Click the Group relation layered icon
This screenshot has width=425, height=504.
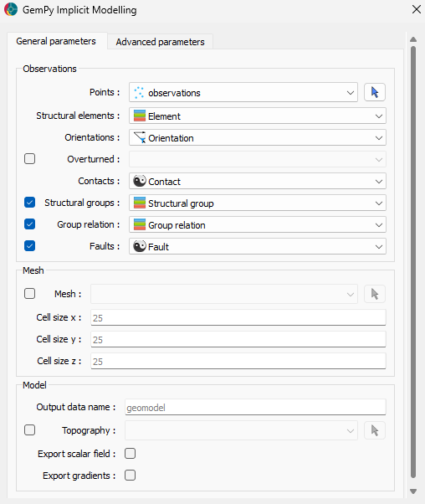[140, 224]
